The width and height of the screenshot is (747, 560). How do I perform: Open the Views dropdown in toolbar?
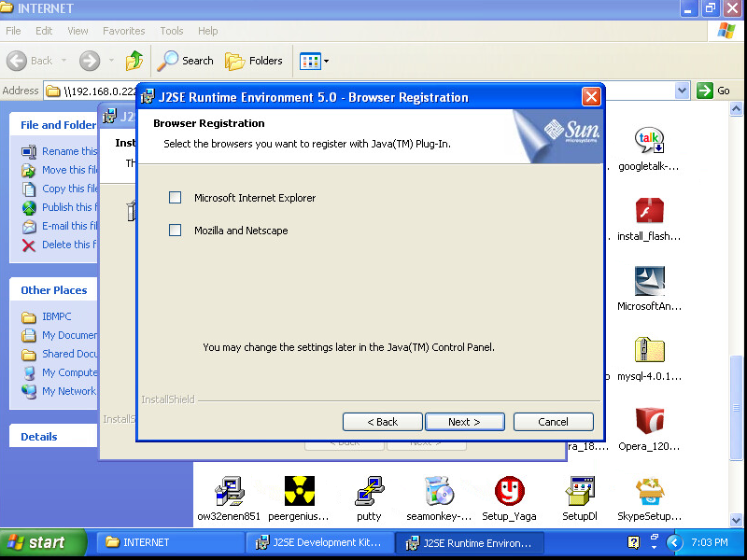click(x=315, y=61)
